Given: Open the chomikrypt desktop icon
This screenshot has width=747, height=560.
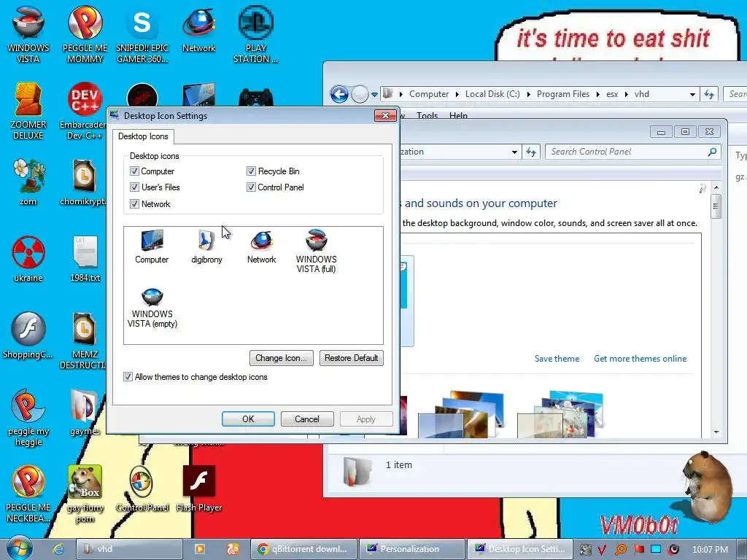Looking at the screenshot, I should click(x=84, y=182).
